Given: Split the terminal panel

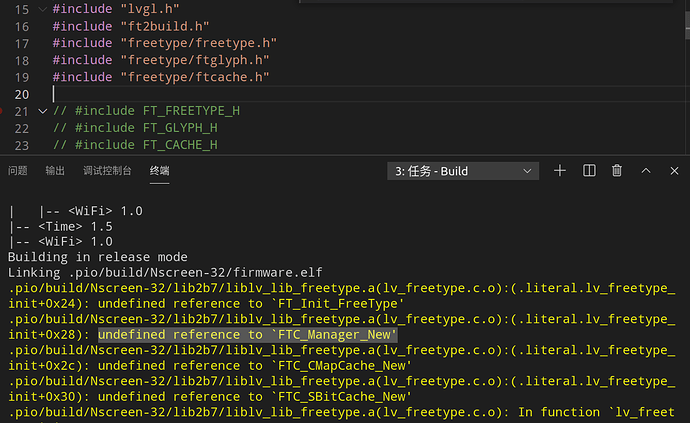Looking at the screenshot, I should tap(589, 171).
